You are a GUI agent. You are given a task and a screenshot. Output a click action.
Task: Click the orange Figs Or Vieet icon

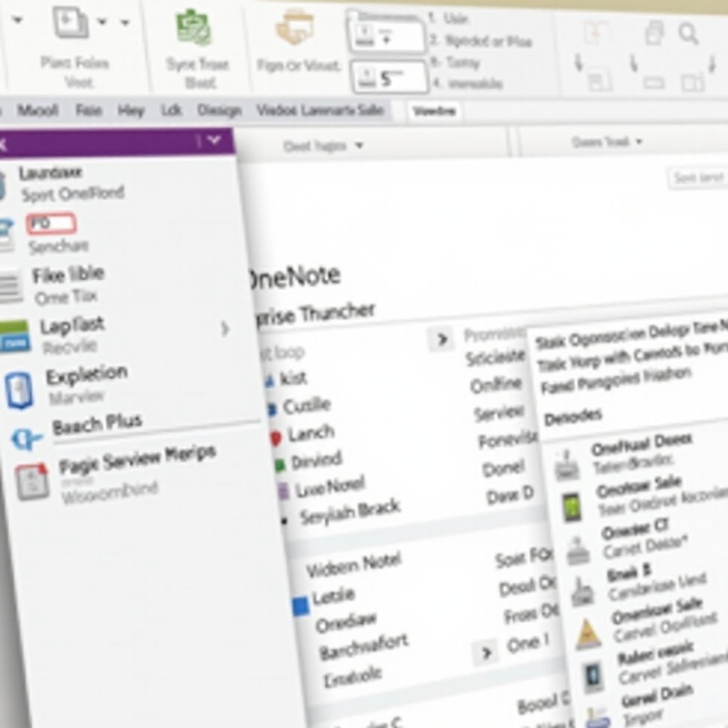(x=294, y=27)
